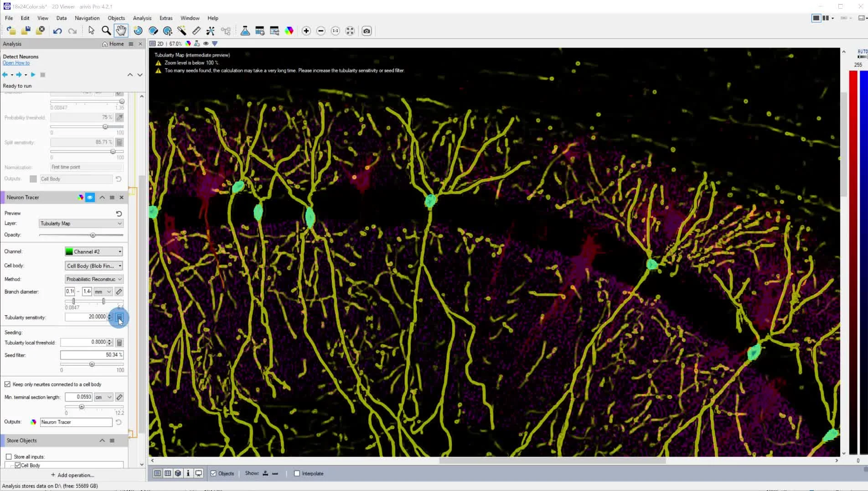The height and width of the screenshot is (491, 868).
Task: Set zoom to 1:1
Action: pos(336,31)
